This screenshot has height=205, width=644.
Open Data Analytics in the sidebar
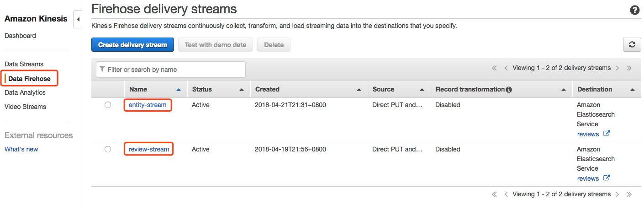(25, 92)
